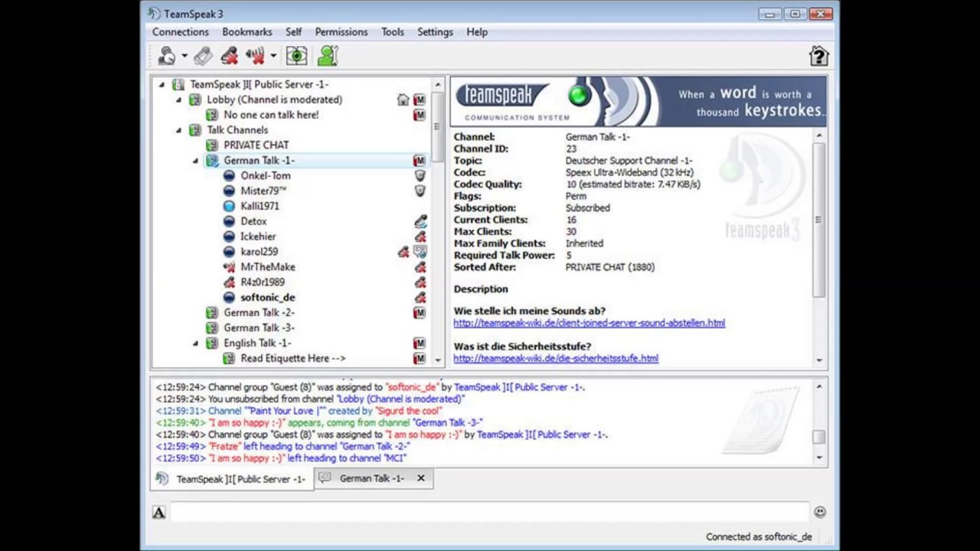
Task: Click the default channel home icon on Lobby
Action: [x=403, y=99]
